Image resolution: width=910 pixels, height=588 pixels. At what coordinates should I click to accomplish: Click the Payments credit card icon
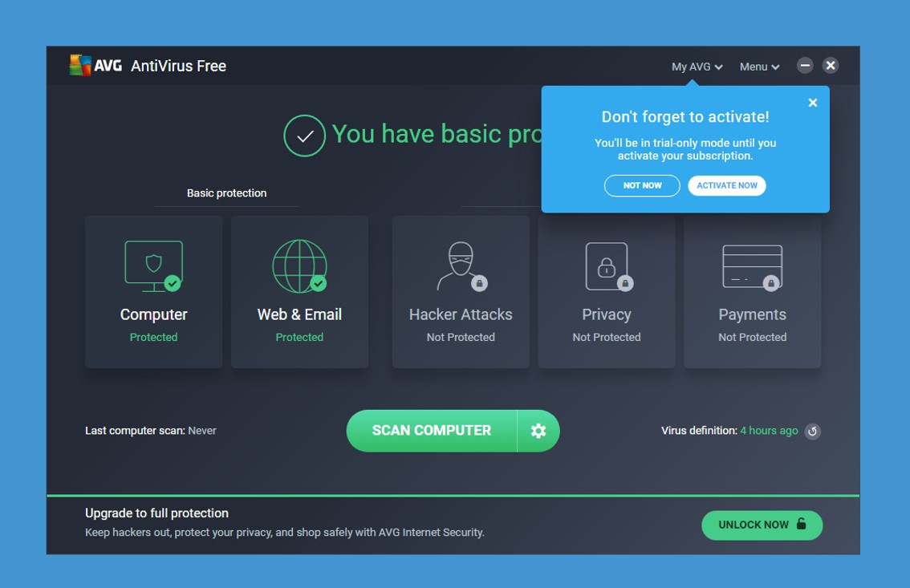752,266
